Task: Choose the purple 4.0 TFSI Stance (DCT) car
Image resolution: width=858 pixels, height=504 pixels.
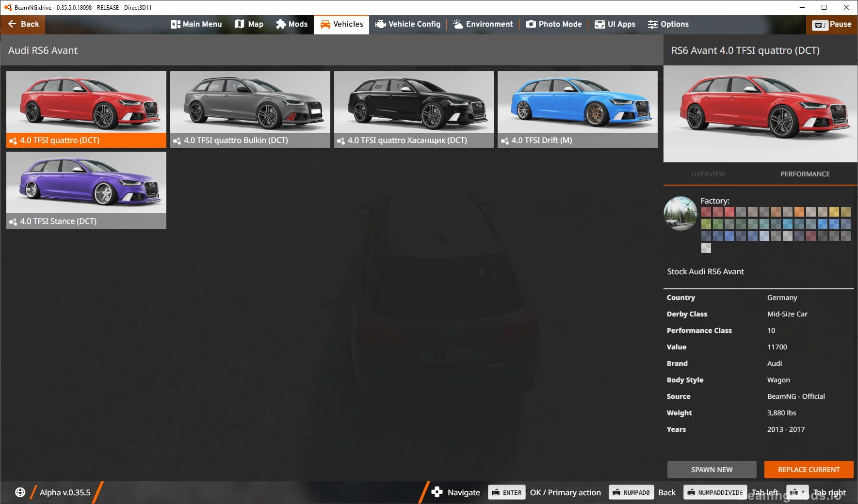Action: tap(86, 189)
